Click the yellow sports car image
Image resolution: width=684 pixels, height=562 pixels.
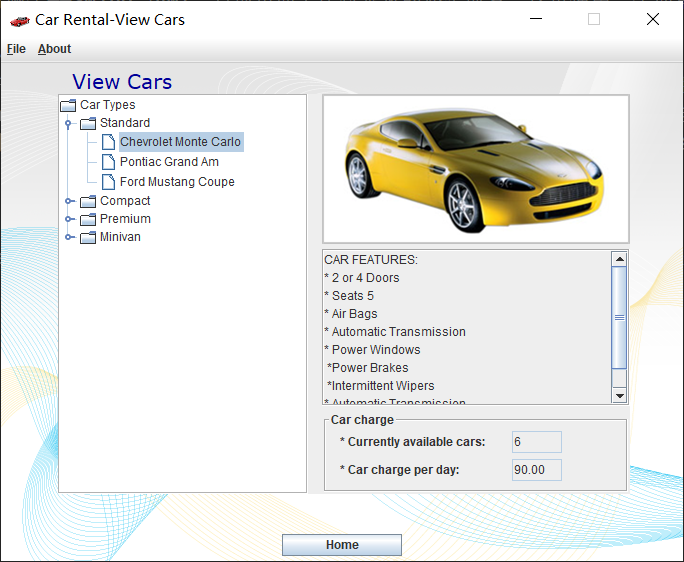(x=475, y=169)
